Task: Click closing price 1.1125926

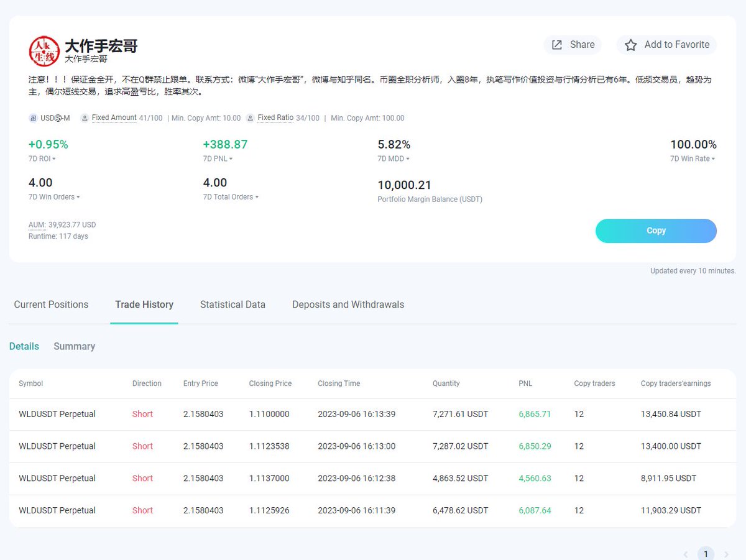Action: tap(269, 511)
